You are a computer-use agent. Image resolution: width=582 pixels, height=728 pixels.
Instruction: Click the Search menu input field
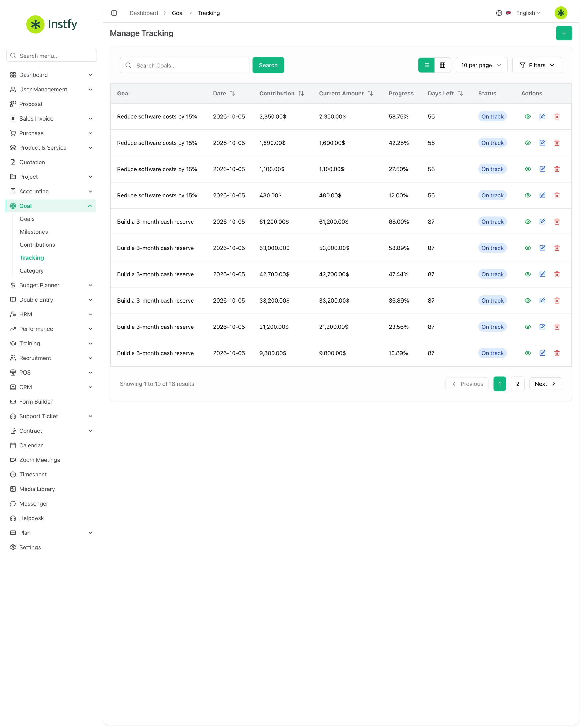pyautogui.click(x=52, y=56)
